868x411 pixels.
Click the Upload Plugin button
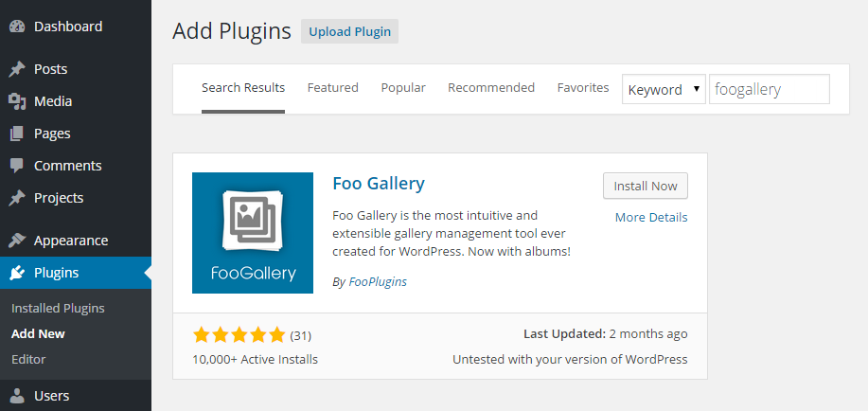click(350, 31)
